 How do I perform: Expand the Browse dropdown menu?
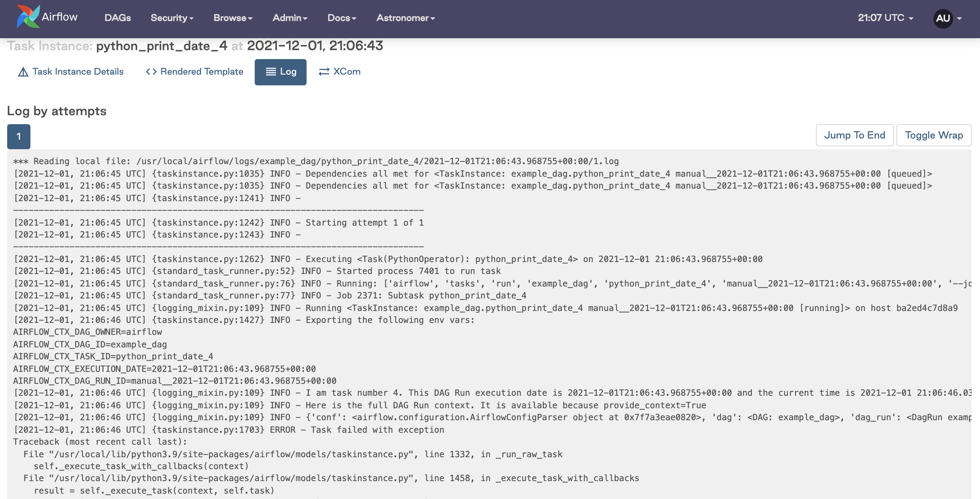[233, 18]
